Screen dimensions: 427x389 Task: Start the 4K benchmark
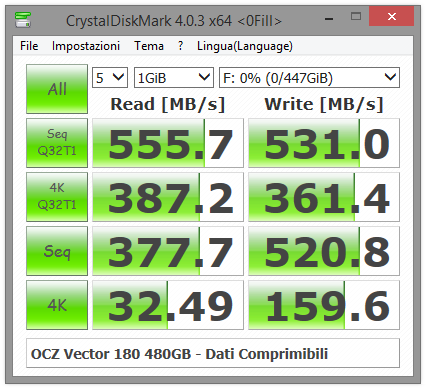point(57,305)
